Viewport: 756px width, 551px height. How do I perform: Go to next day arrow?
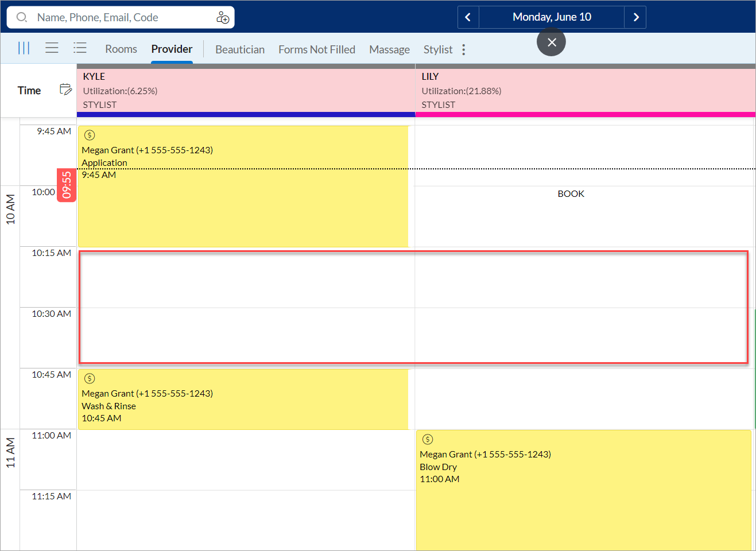click(x=635, y=17)
